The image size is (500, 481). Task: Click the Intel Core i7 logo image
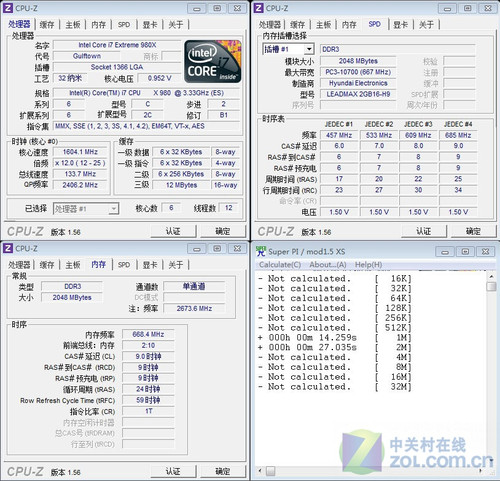coord(213,62)
